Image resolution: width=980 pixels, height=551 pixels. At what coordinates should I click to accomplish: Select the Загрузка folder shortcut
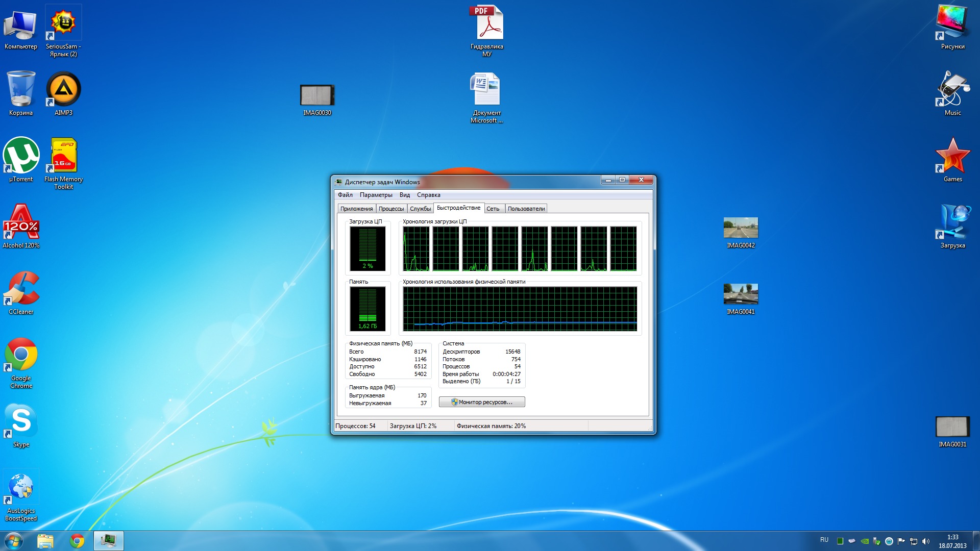pyautogui.click(x=952, y=226)
